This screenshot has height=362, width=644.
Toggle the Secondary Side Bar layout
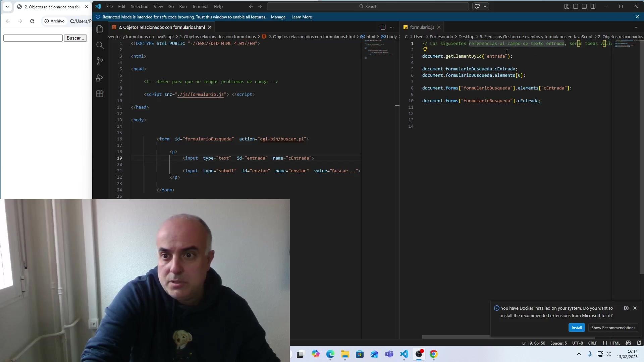point(593,6)
